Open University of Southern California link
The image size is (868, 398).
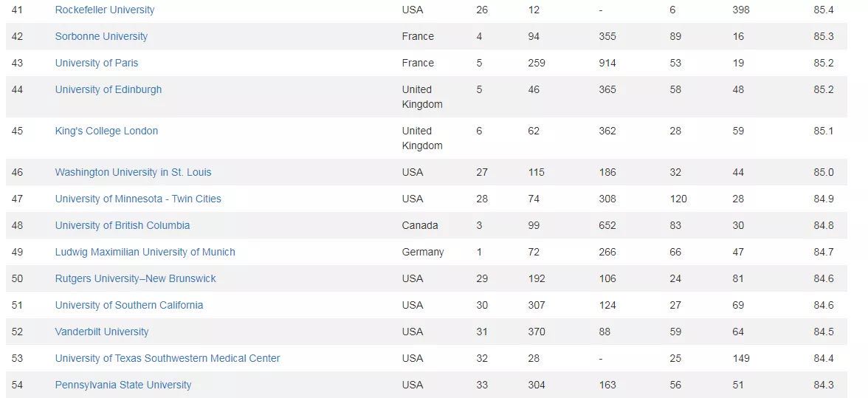pos(129,305)
